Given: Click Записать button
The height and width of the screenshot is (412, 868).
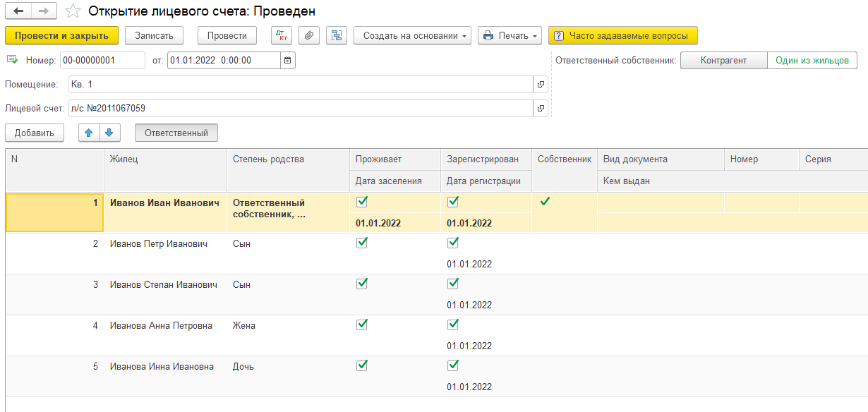Looking at the screenshot, I should coord(155,35).
